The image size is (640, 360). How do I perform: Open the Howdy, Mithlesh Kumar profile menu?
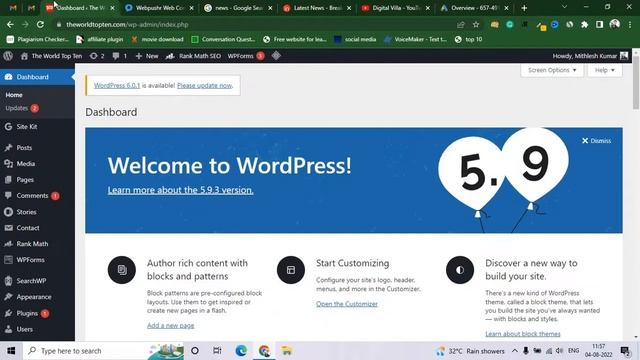tap(590, 56)
